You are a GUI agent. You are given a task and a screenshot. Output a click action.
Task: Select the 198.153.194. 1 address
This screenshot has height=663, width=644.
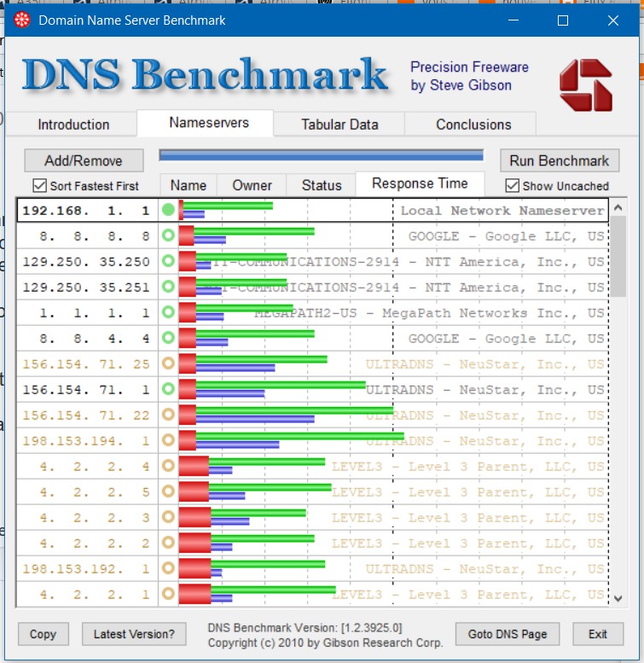click(x=86, y=440)
